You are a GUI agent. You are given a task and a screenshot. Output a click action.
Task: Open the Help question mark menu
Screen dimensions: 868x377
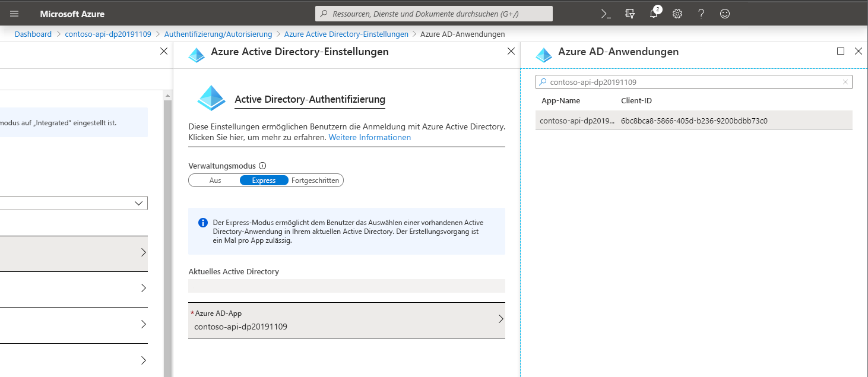[x=701, y=13]
